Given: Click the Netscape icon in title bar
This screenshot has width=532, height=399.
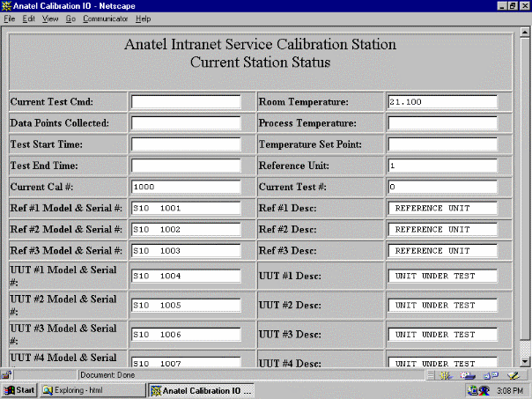Looking at the screenshot, I should click(x=6, y=6).
